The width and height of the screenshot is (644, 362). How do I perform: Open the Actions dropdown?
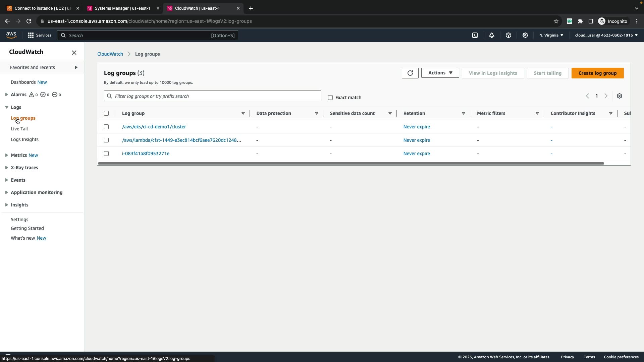pyautogui.click(x=440, y=73)
